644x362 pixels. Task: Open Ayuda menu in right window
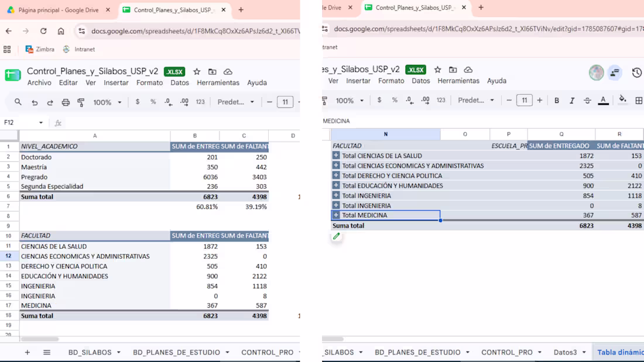pyautogui.click(x=496, y=81)
